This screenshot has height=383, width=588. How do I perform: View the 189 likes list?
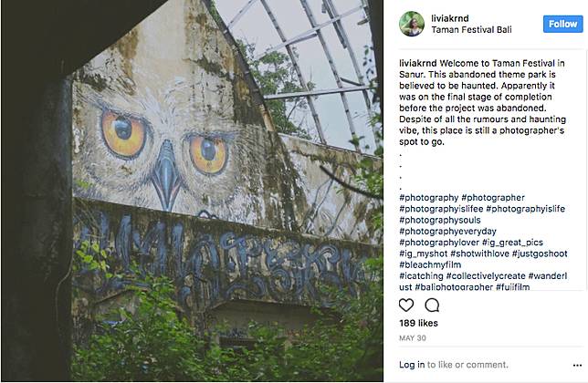click(x=419, y=324)
